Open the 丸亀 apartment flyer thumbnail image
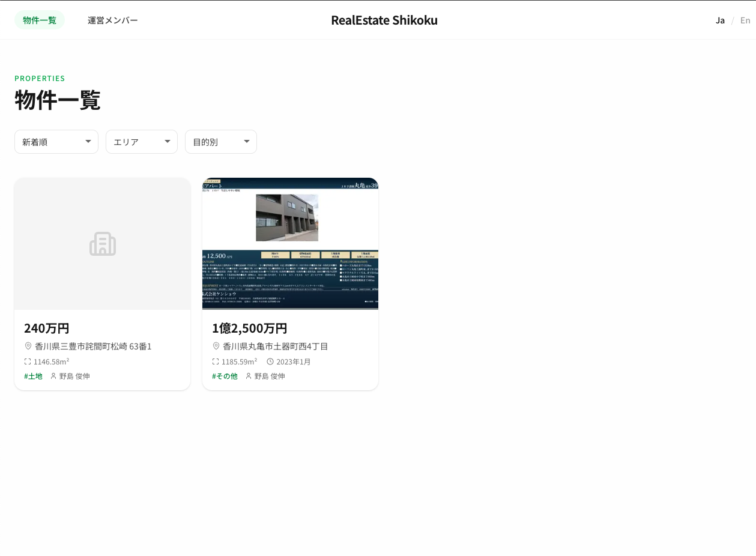 pos(290,244)
